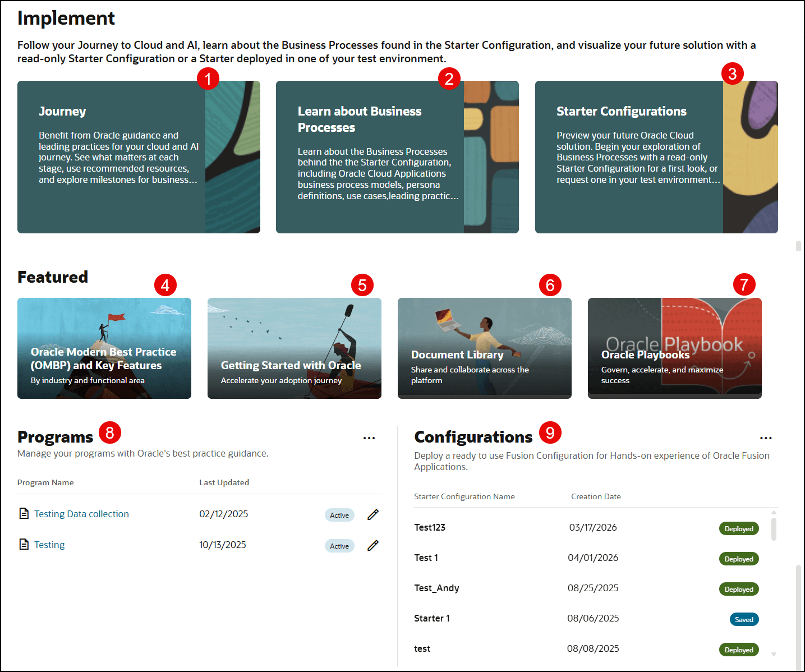
Task: Open Learn about Business Processes card
Action: pyautogui.click(x=397, y=157)
